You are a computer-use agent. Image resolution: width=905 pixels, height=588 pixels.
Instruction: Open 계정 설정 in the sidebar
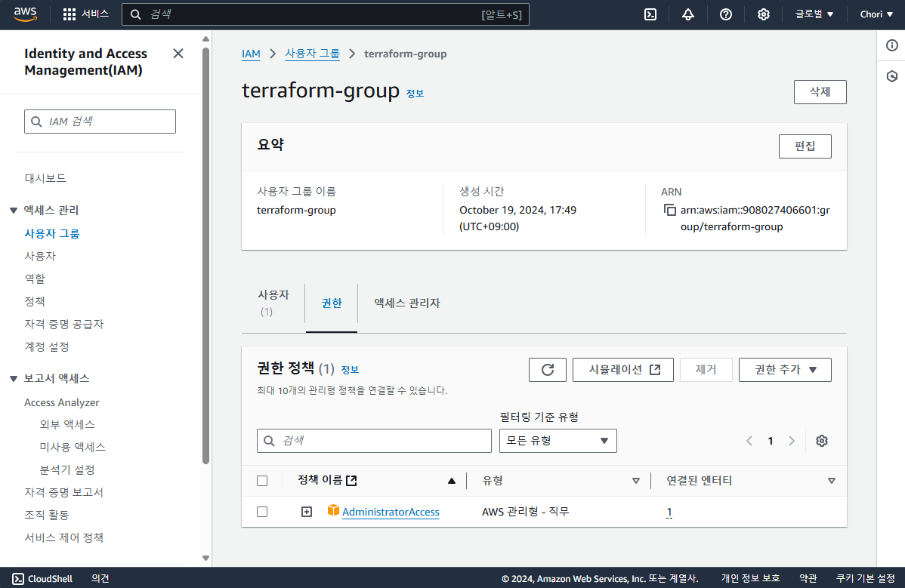(x=47, y=347)
